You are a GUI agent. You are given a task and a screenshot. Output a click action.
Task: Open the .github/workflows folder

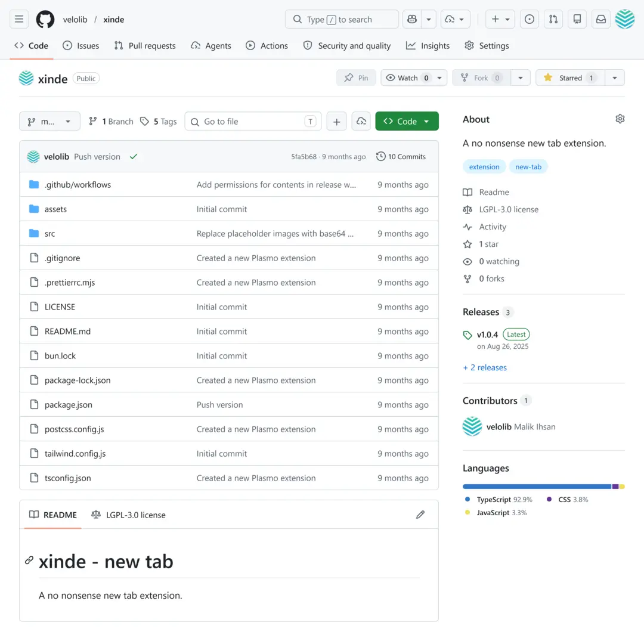click(x=78, y=185)
